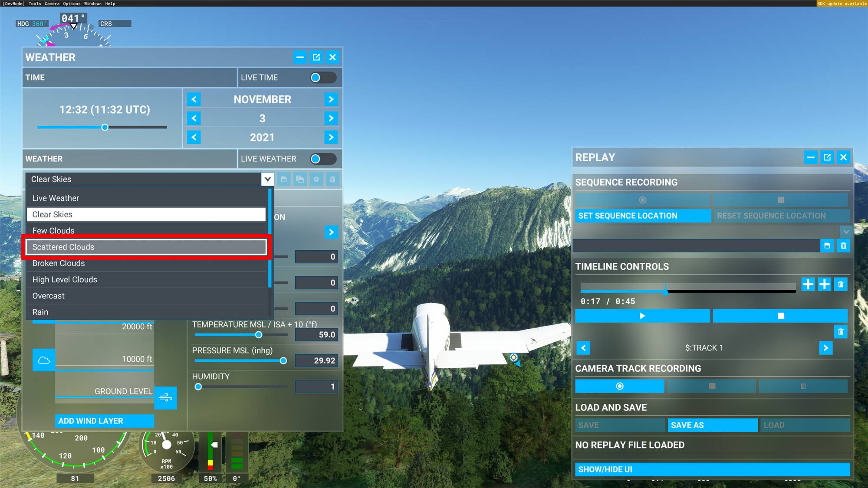Open the Windows menu in DevMode bar

92,3
